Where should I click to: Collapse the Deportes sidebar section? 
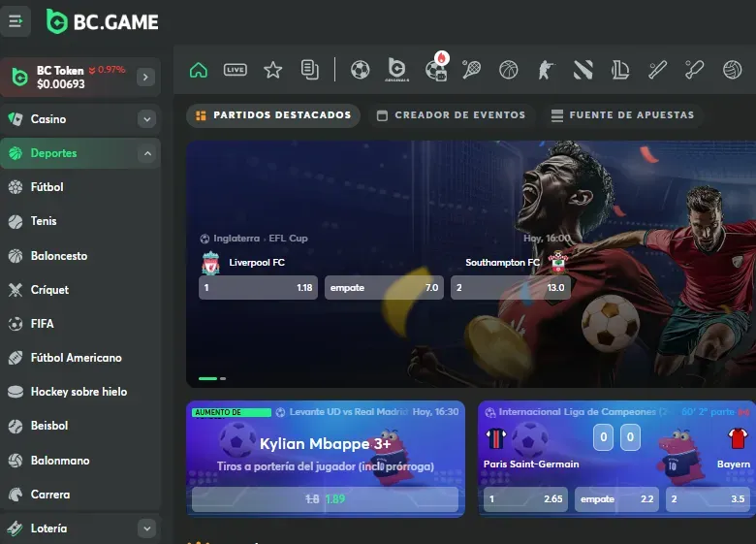[147, 153]
